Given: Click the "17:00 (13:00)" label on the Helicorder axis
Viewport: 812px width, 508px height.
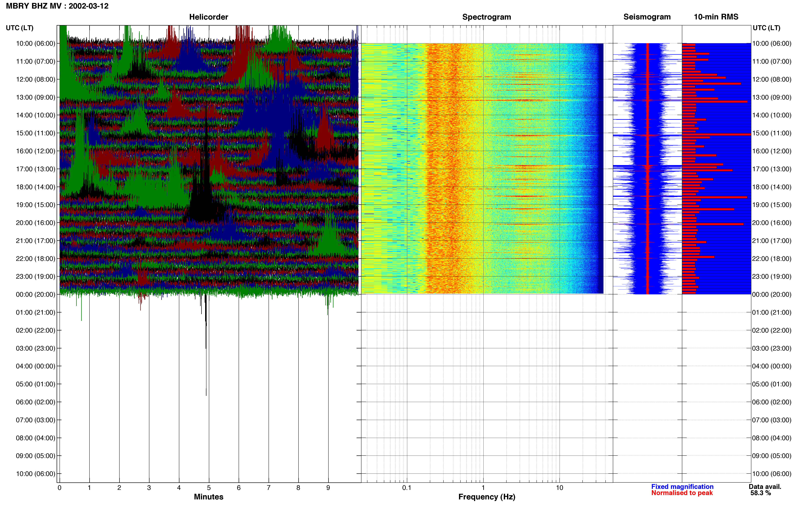Looking at the screenshot, I should [x=36, y=169].
